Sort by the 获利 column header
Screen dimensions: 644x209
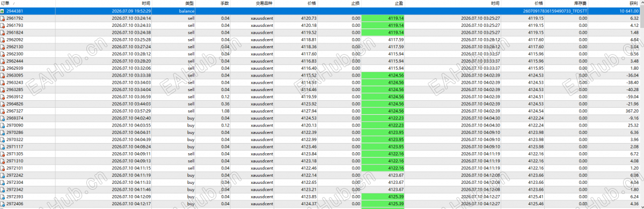click(633, 3)
